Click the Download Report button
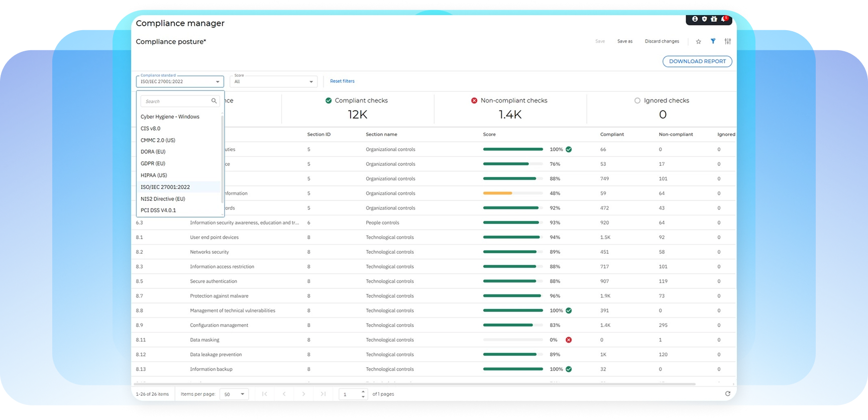This screenshot has width=868, height=420. (x=697, y=61)
